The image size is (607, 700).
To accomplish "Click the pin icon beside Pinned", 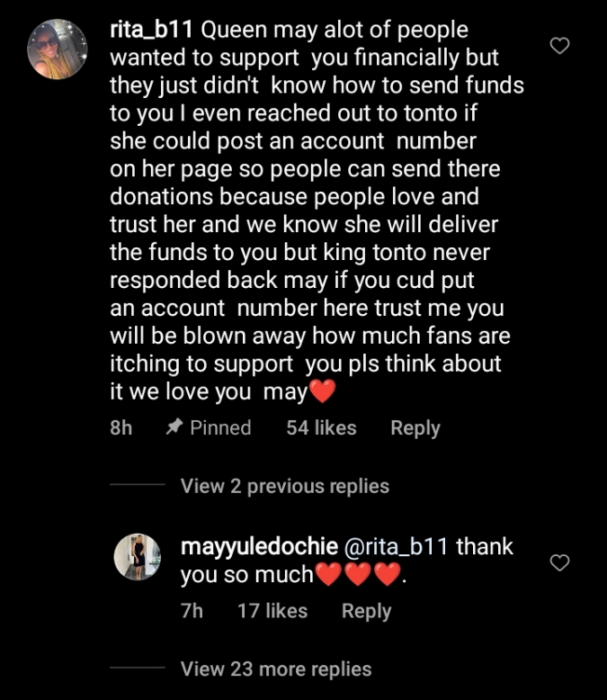I will (174, 428).
